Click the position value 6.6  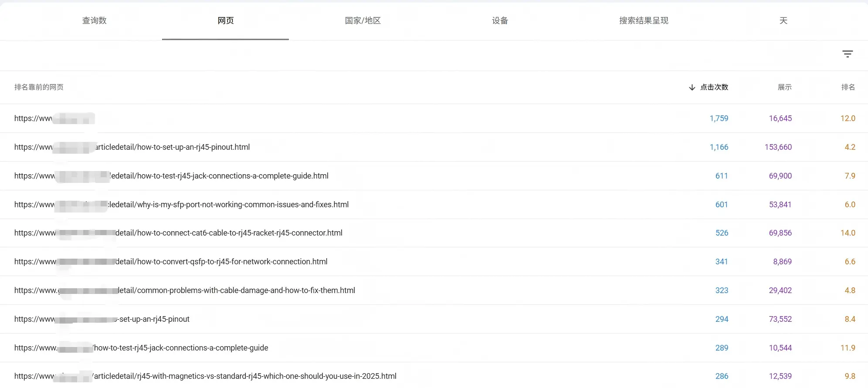click(x=850, y=262)
